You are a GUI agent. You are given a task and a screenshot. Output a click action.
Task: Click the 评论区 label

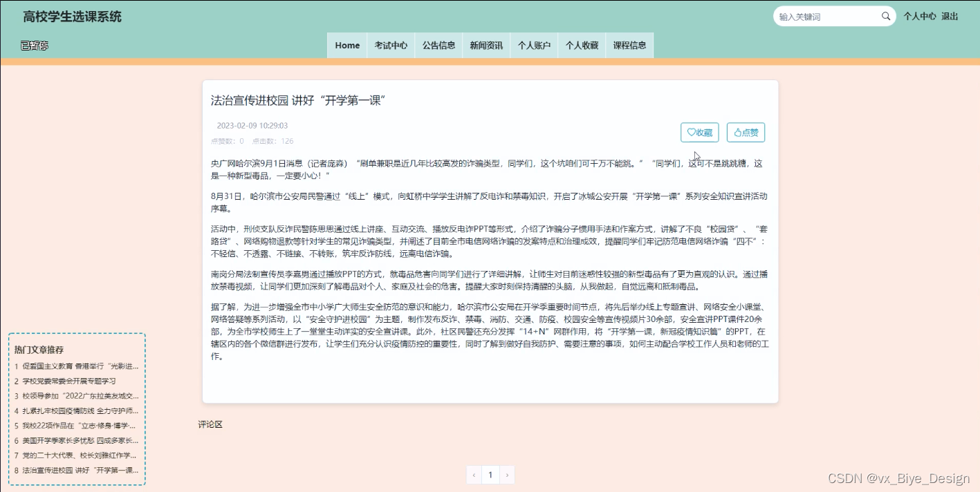[x=210, y=424]
